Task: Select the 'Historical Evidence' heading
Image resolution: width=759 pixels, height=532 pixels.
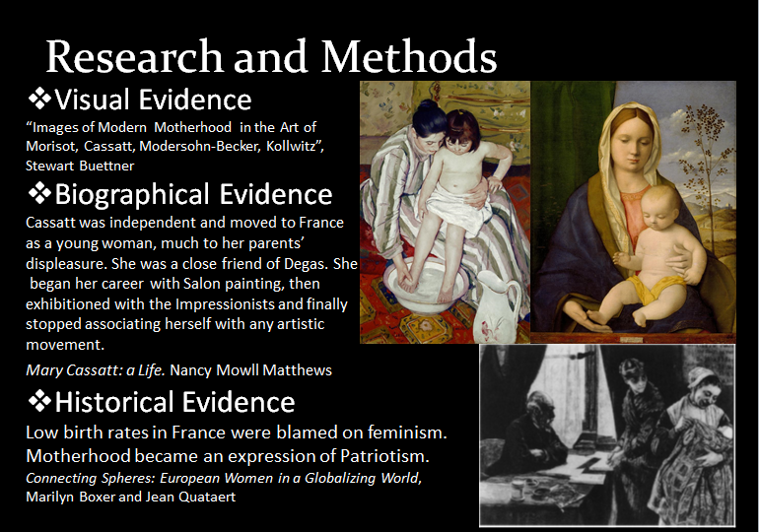Action: click(x=174, y=402)
